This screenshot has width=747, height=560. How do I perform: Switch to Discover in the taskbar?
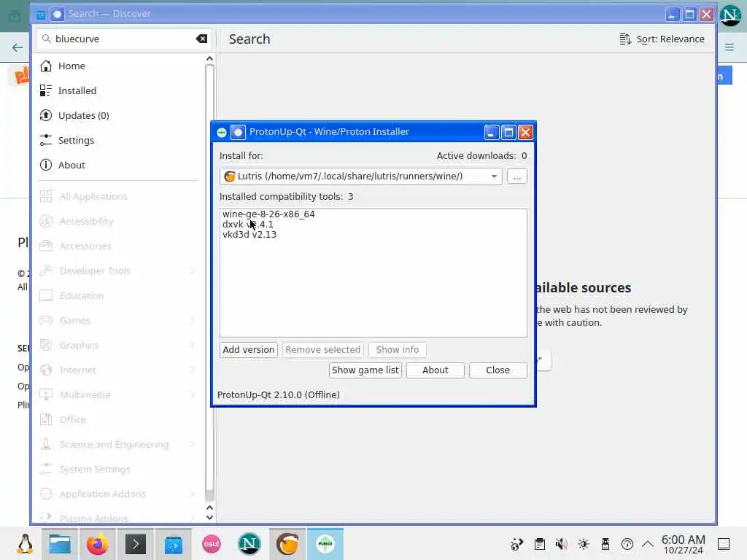tap(174, 544)
